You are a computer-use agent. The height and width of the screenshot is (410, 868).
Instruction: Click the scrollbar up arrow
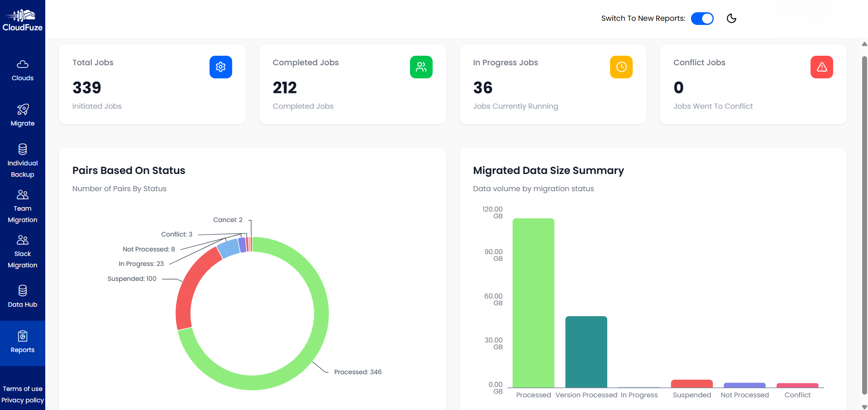tap(864, 44)
